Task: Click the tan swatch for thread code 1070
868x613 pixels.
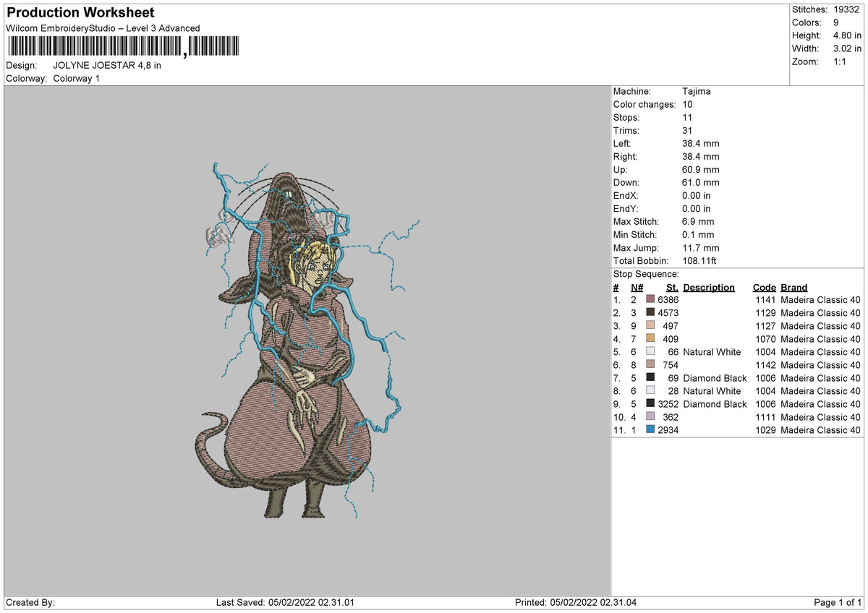Action: (650, 338)
